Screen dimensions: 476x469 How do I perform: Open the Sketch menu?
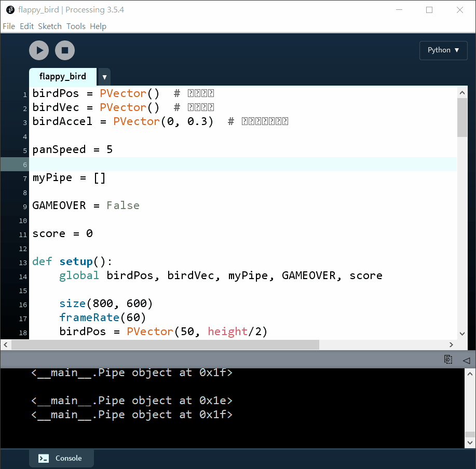click(x=50, y=26)
